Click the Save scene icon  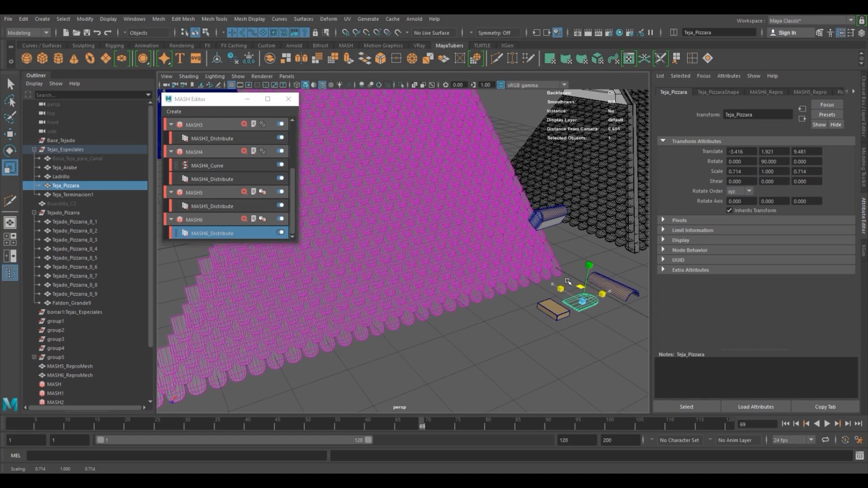tap(86, 33)
